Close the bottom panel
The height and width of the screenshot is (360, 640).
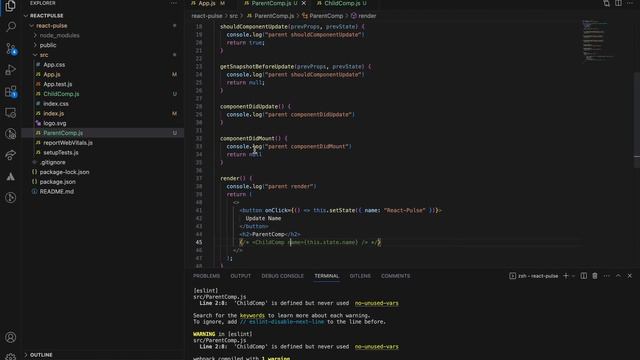tap(630, 276)
